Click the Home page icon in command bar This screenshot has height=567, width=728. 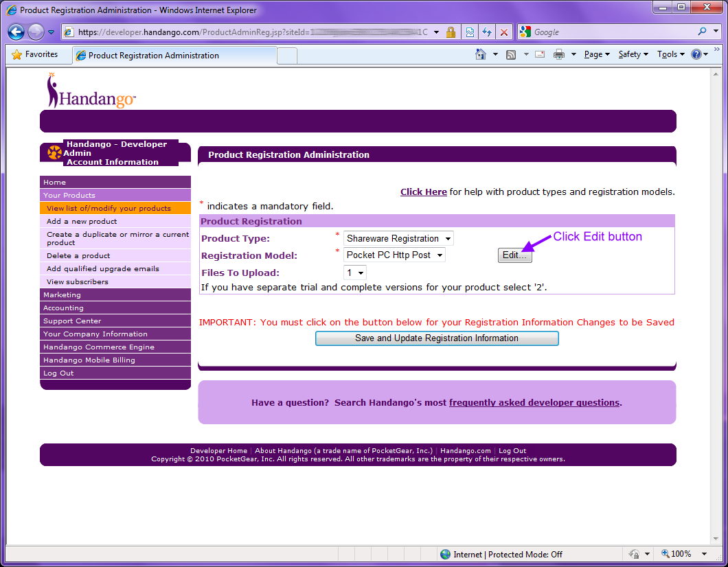coord(481,54)
